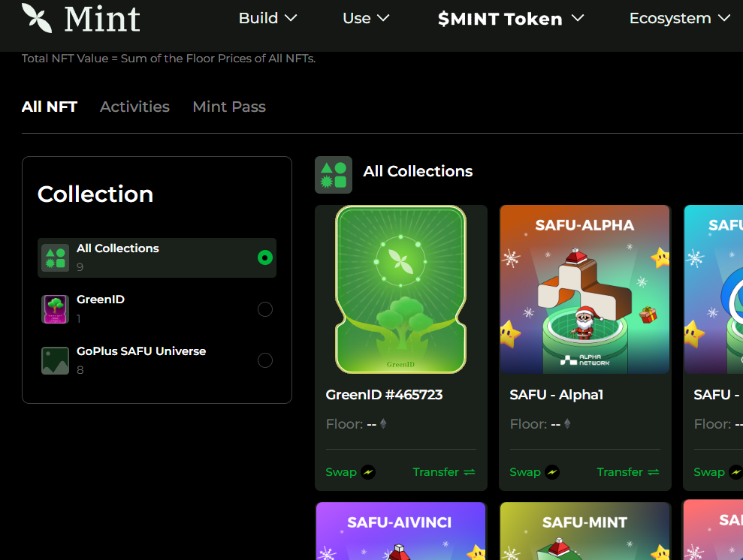Click the All Collections header shapes icon
743x560 pixels.
click(x=334, y=175)
